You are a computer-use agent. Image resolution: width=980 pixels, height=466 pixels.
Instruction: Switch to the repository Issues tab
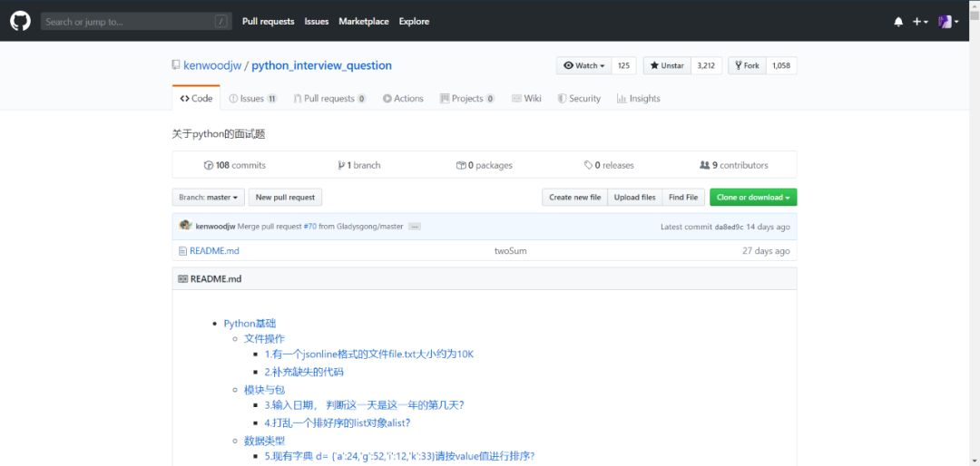tap(253, 98)
